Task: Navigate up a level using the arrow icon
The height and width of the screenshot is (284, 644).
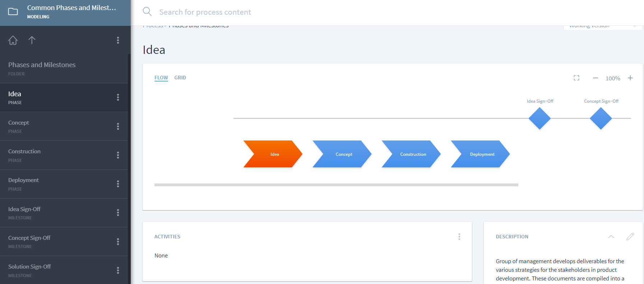Action: click(x=32, y=40)
